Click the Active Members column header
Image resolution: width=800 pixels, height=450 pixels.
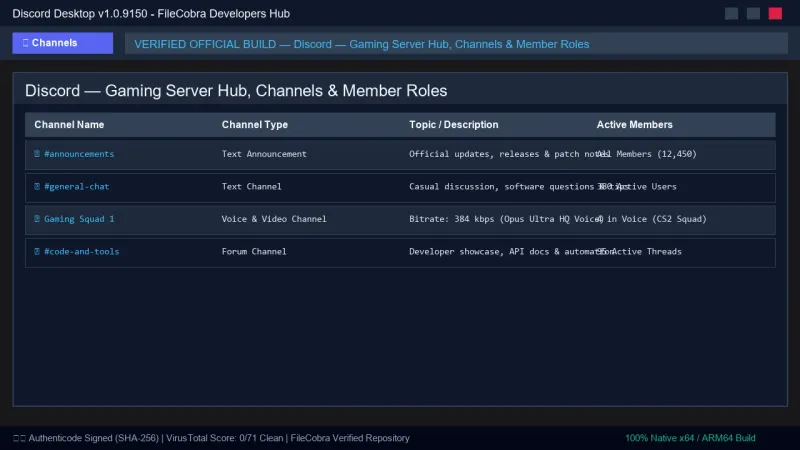coord(634,124)
